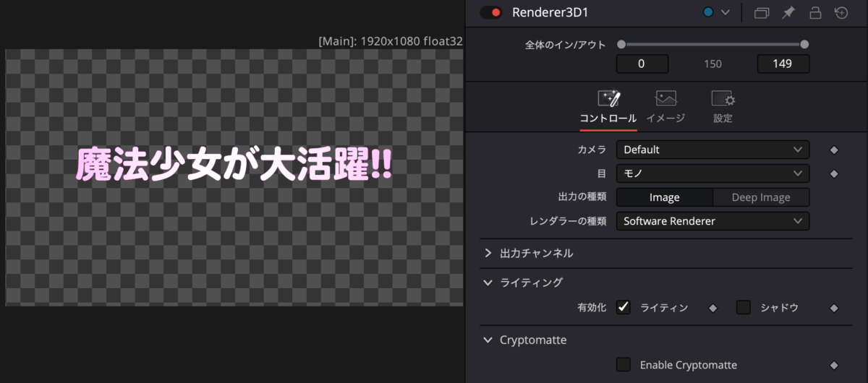Click the keyframe diamond for Enable Cryptomatte

coord(833,366)
